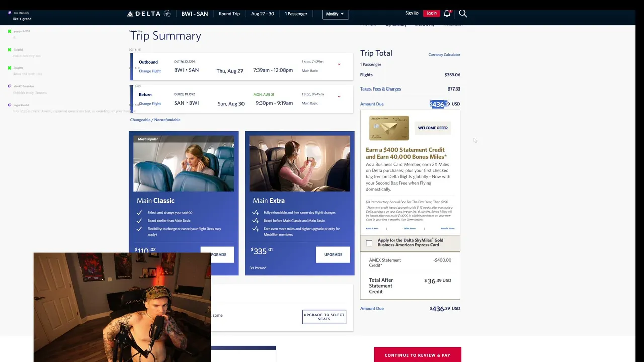Open the notifications bell icon
644x362 pixels.
[447, 13]
